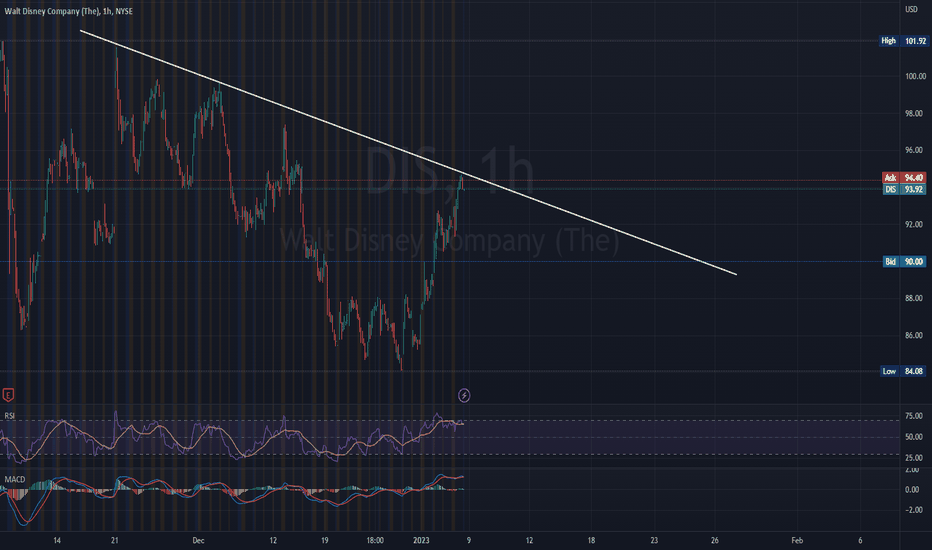
Task: Click the RSI 50.00 axis value
Action: (914, 436)
